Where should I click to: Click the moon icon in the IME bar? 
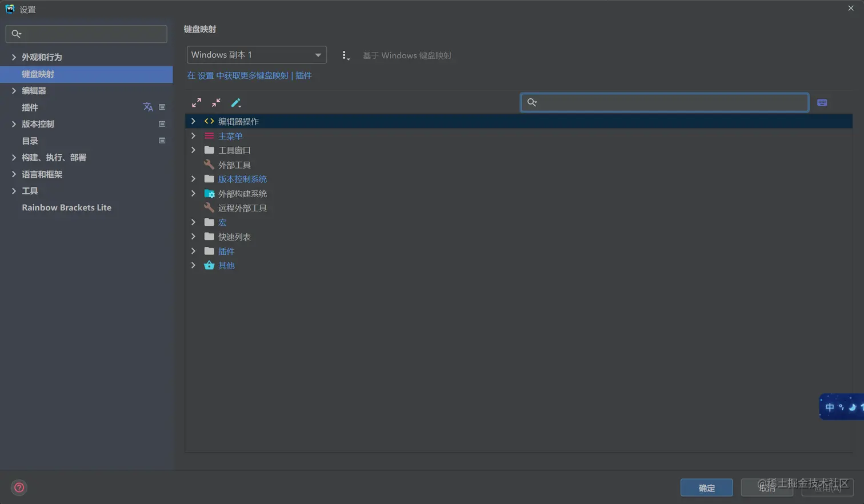point(852,407)
